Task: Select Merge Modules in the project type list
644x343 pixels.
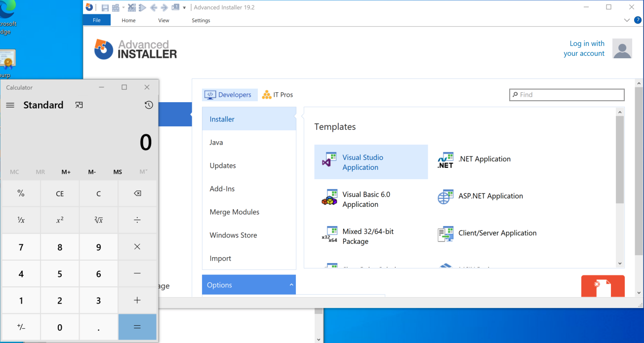Action: (x=249, y=212)
